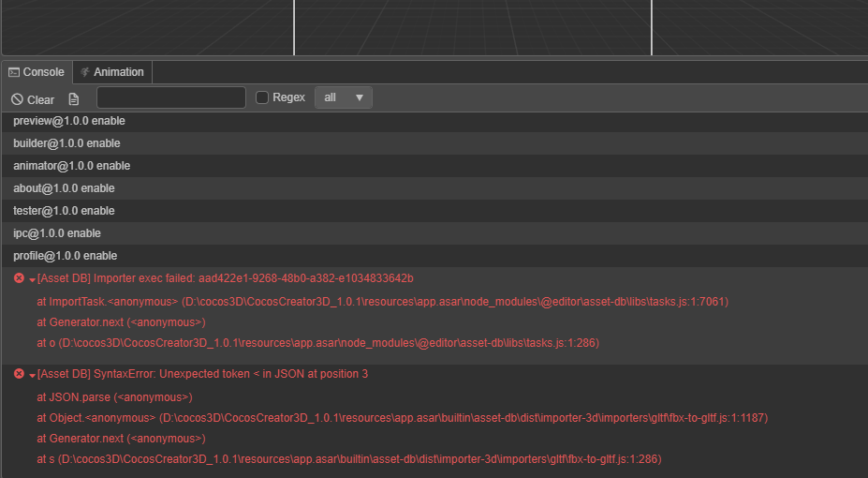The height and width of the screenshot is (478, 868).
Task: Click the Animation tab's running-figure icon
Action: pos(85,72)
